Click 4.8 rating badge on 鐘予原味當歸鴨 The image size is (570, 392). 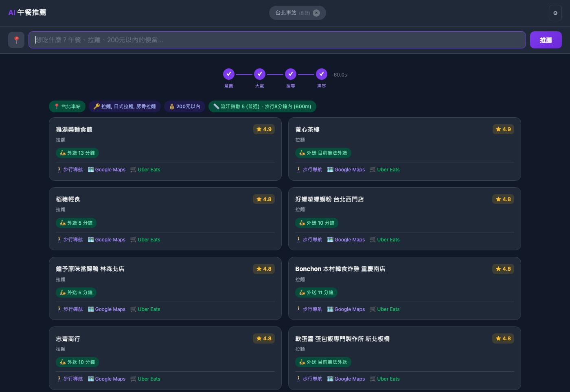(x=264, y=269)
